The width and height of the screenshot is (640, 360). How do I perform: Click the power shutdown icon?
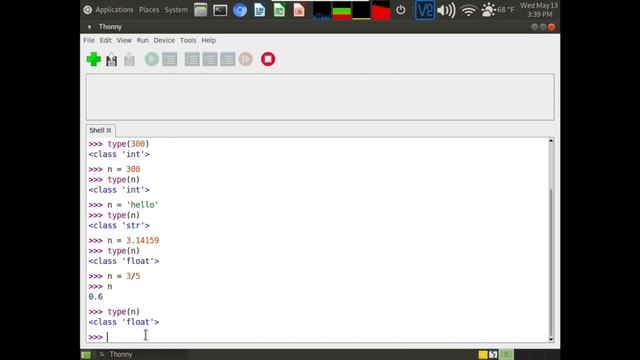pyautogui.click(x=401, y=10)
